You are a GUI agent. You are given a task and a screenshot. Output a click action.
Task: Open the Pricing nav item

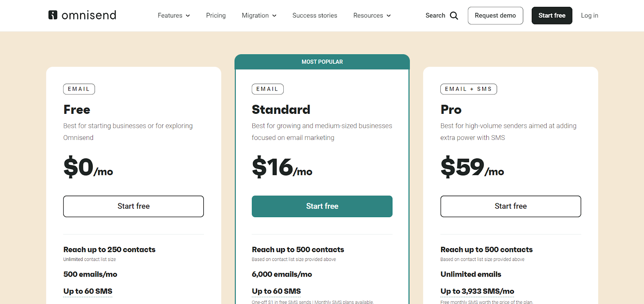pyautogui.click(x=216, y=16)
